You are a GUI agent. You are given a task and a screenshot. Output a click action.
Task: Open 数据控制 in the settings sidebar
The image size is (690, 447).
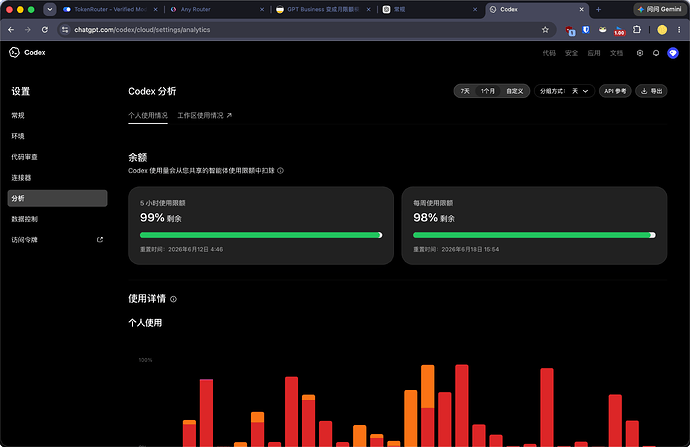tap(57, 219)
